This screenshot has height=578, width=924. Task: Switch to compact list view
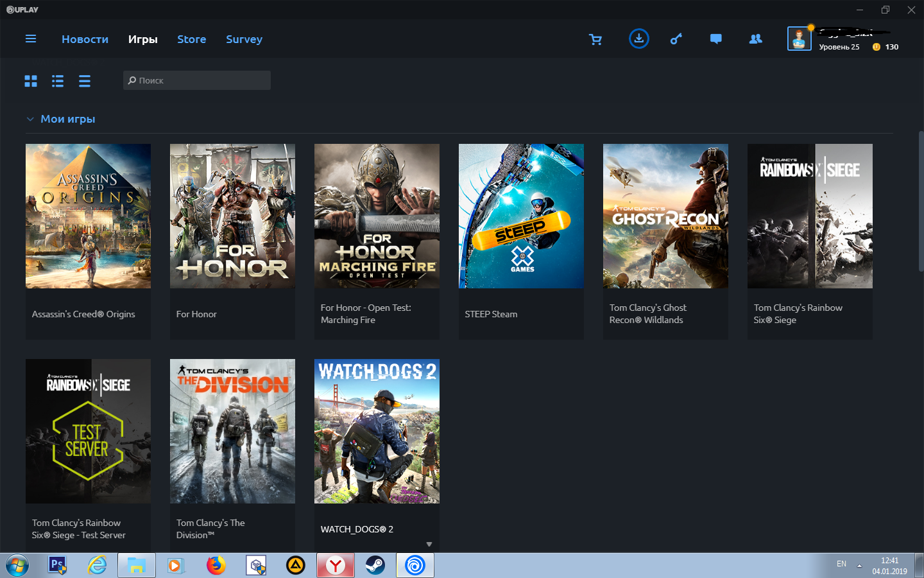click(85, 80)
